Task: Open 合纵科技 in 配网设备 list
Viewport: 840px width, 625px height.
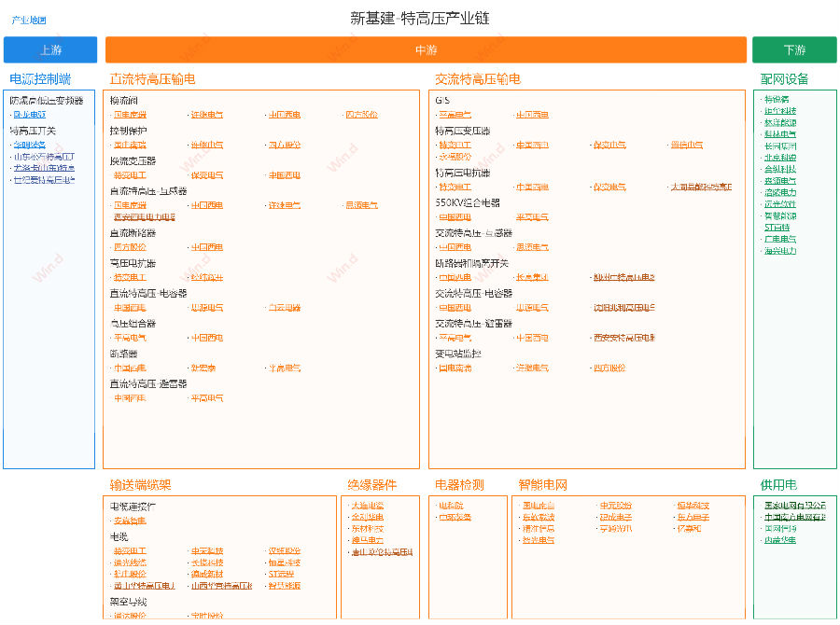Action: [x=780, y=169]
